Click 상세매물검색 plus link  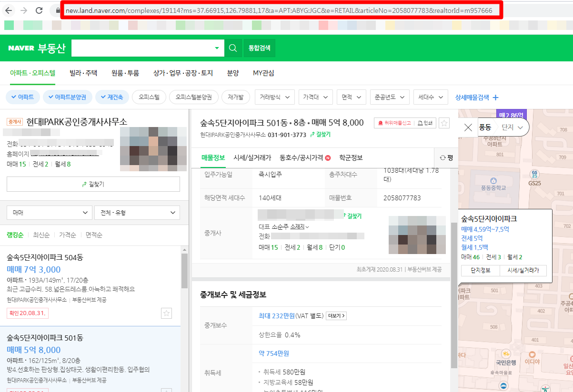click(477, 97)
